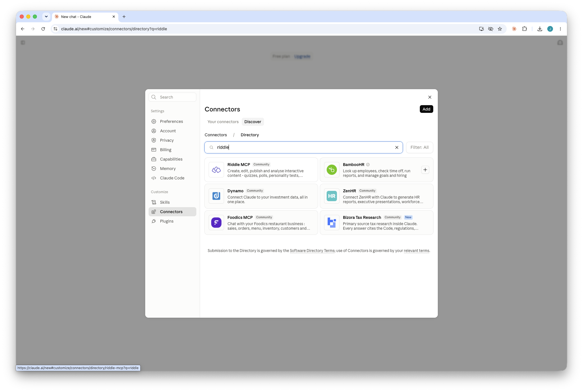Viewport: 583px width, 392px height.
Task: Open the Filter: All dropdown
Action: [x=420, y=147]
